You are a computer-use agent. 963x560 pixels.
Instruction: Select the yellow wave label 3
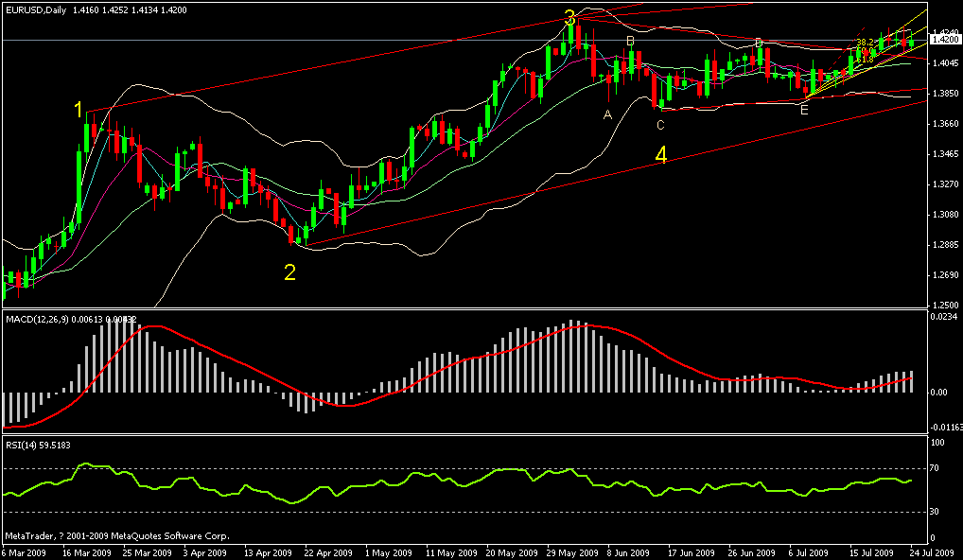[x=569, y=16]
